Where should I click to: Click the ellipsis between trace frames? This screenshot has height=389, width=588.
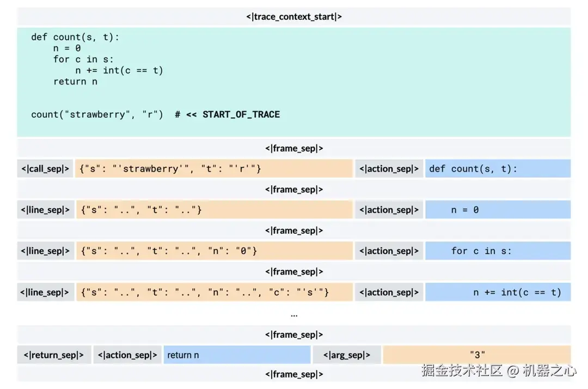[294, 315]
